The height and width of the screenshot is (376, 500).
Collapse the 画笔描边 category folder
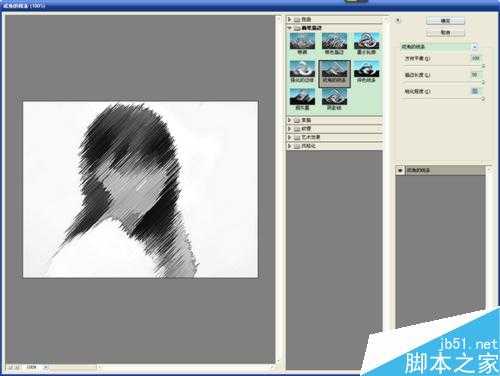click(289, 28)
